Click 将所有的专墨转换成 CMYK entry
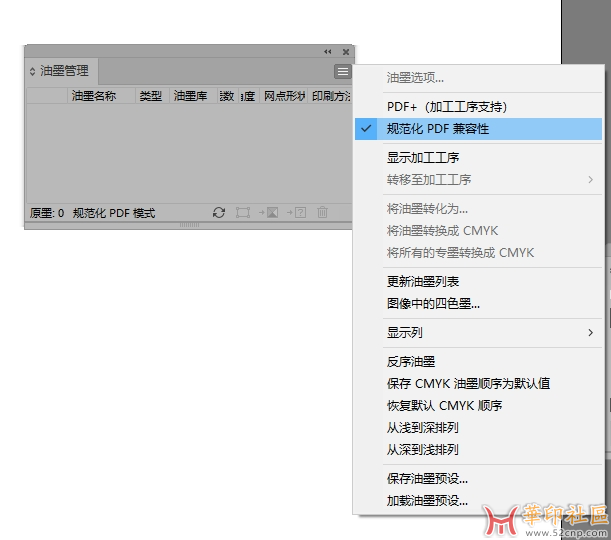The height and width of the screenshot is (540, 611). coord(479,253)
